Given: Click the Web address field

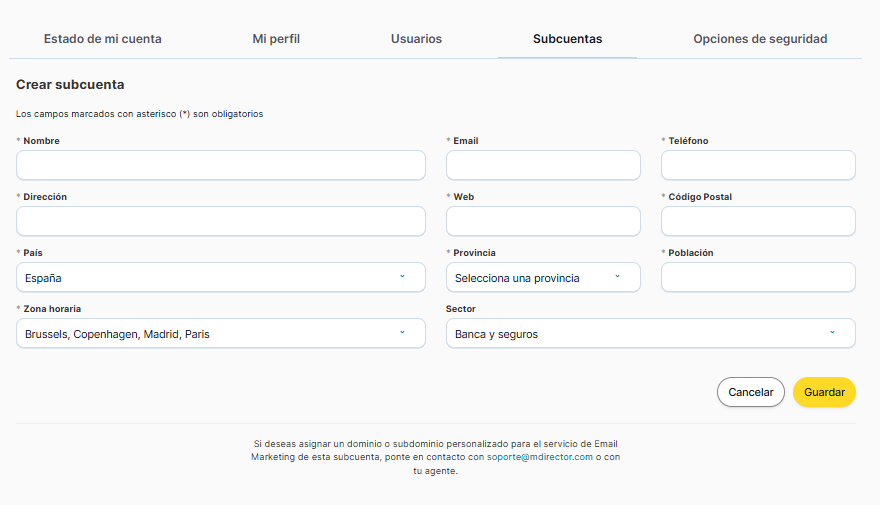Looking at the screenshot, I should pyautogui.click(x=543, y=221).
